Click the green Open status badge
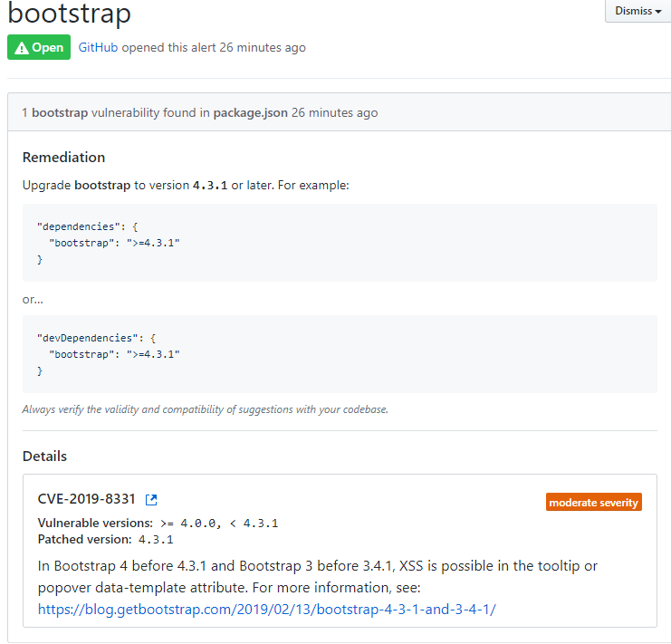Screen dimensions: 671x644 click(x=39, y=47)
